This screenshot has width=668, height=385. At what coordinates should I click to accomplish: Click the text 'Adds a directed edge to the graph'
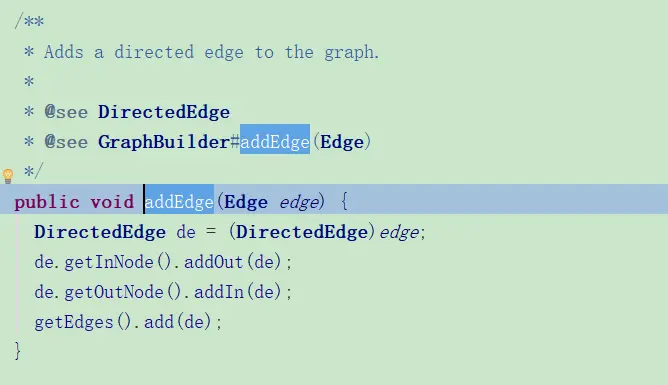[211, 52]
